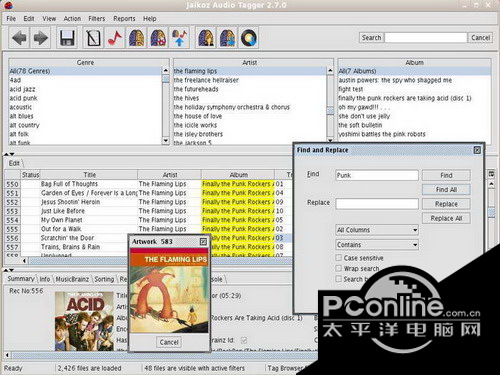Screen dimensions: 500x375
Task: Open the Edit menu
Action: tap(29, 19)
